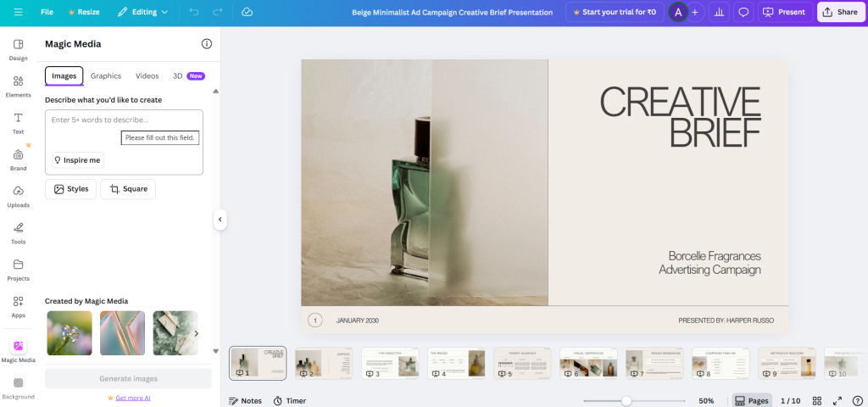Open the Apps panel

tap(19, 306)
